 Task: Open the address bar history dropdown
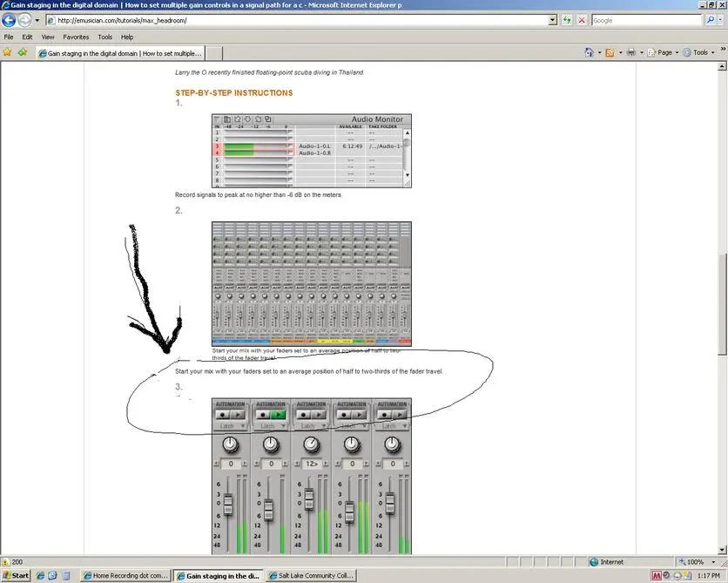click(x=553, y=20)
